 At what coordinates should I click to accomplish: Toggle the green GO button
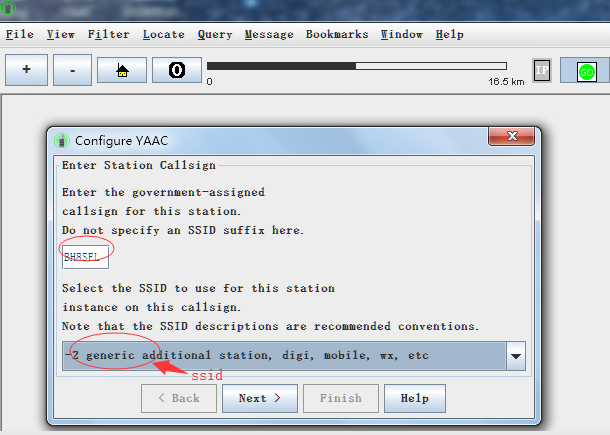point(585,71)
